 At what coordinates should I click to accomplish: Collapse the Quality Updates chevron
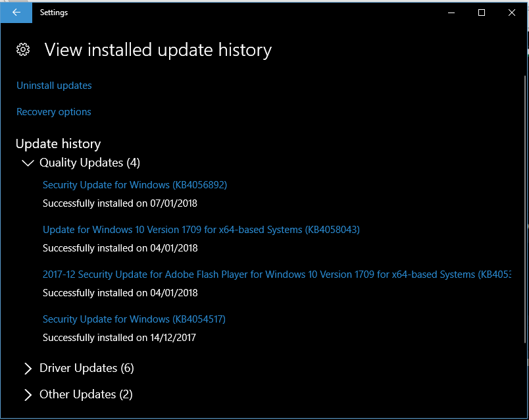[28, 163]
